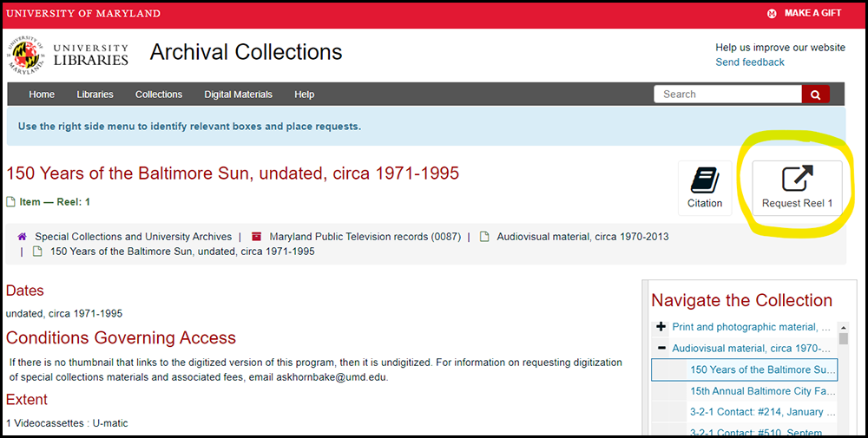Click 150 Years of the Baltimore Sun breadcrumb link

(182, 251)
